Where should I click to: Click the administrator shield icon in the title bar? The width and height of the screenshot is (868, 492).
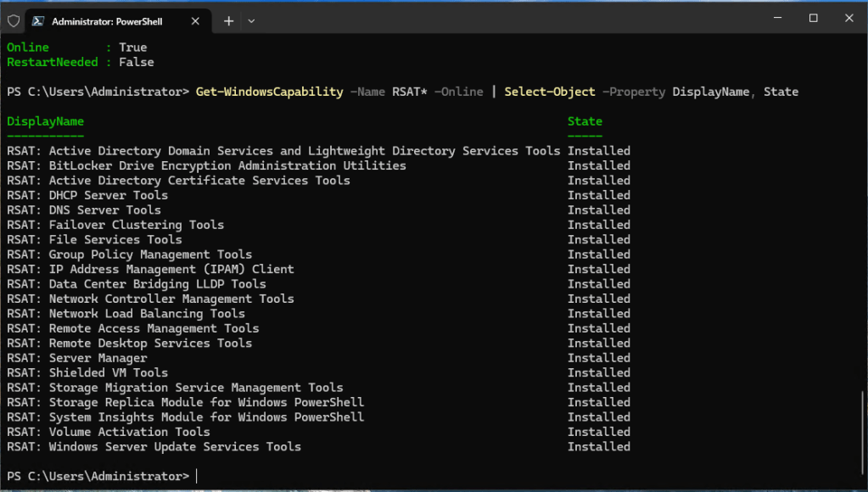tap(14, 20)
